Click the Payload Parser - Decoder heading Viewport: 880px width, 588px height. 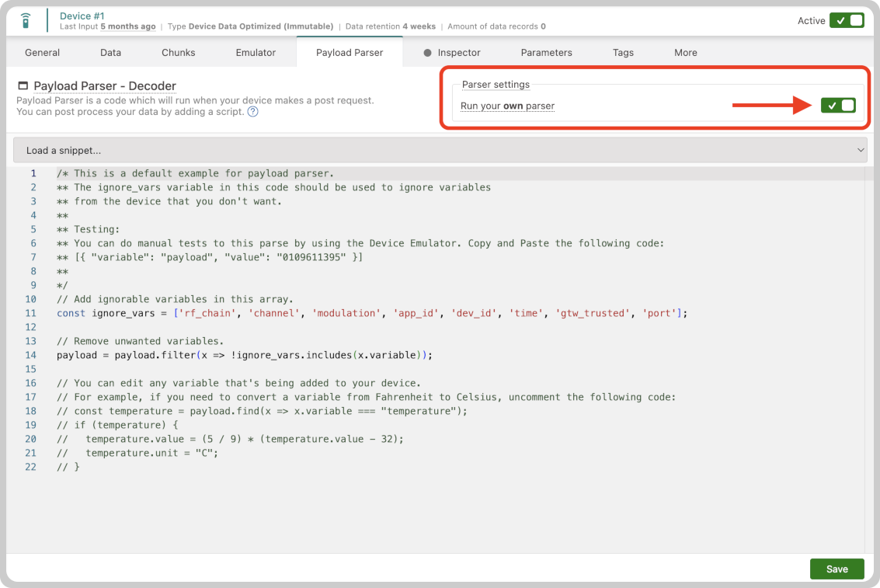tap(105, 85)
